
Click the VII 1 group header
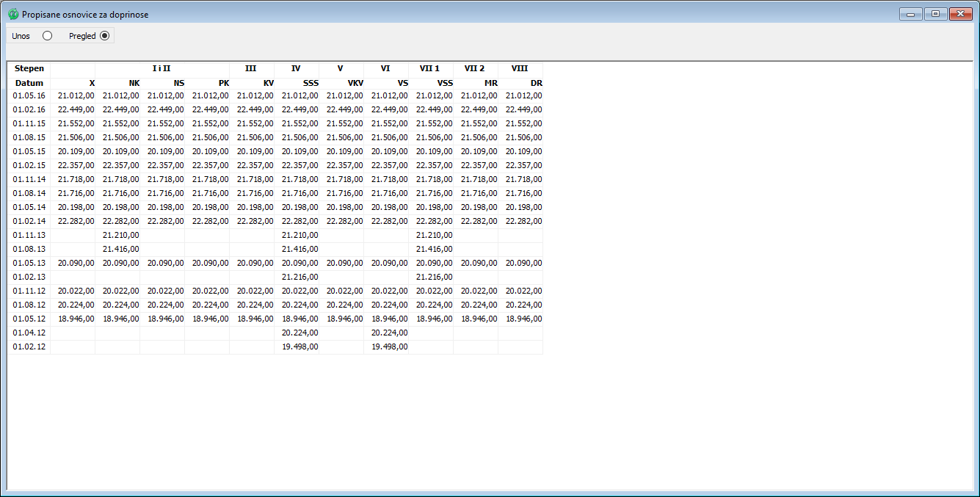[x=430, y=68]
